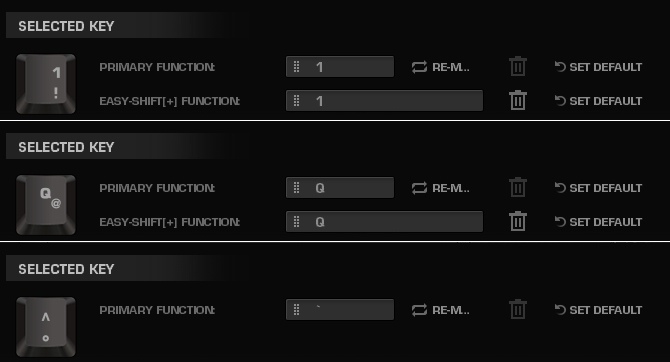Click the trash icon for Q primary function
Screen dimensions: 670x362
point(517,187)
